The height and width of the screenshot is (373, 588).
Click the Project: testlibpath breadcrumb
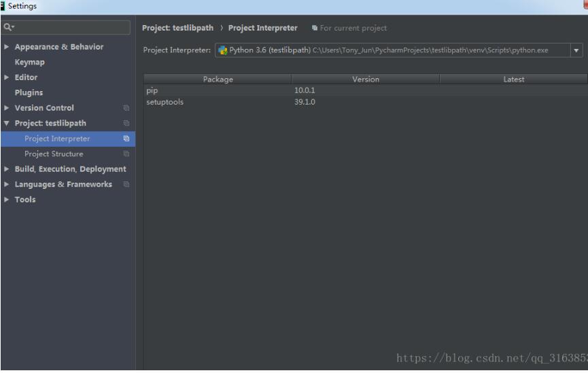tap(177, 28)
